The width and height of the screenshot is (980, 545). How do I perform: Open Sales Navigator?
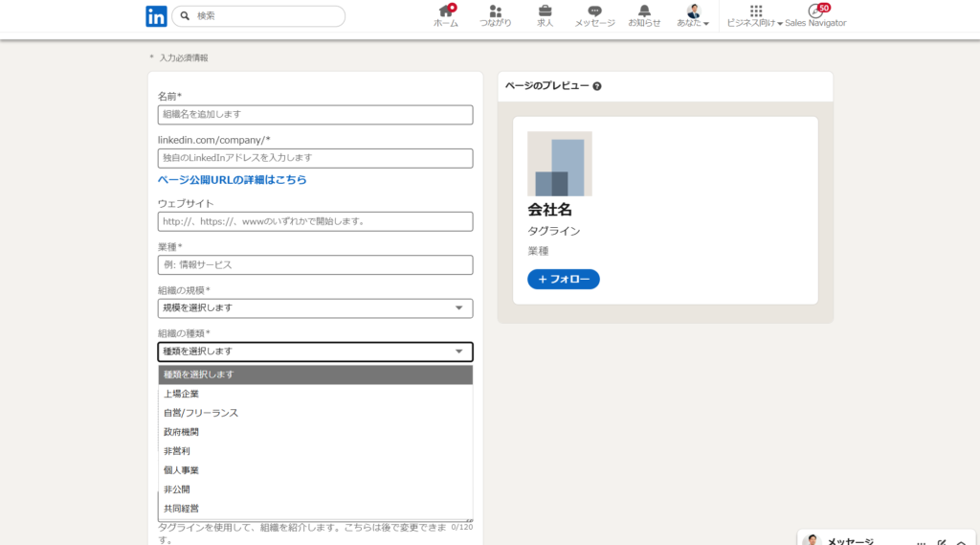[x=815, y=15]
